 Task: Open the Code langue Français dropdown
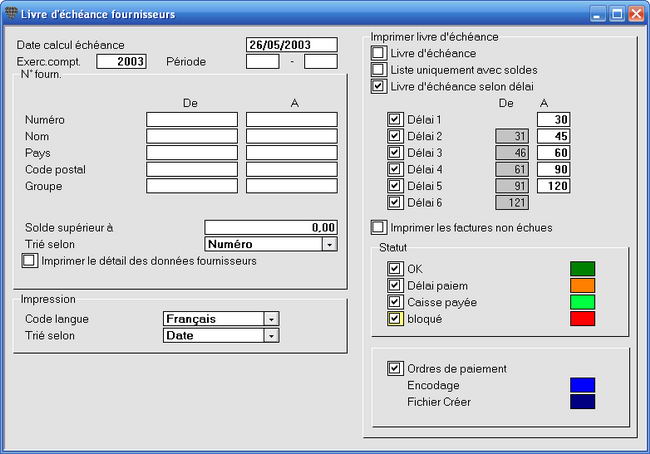(271, 319)
